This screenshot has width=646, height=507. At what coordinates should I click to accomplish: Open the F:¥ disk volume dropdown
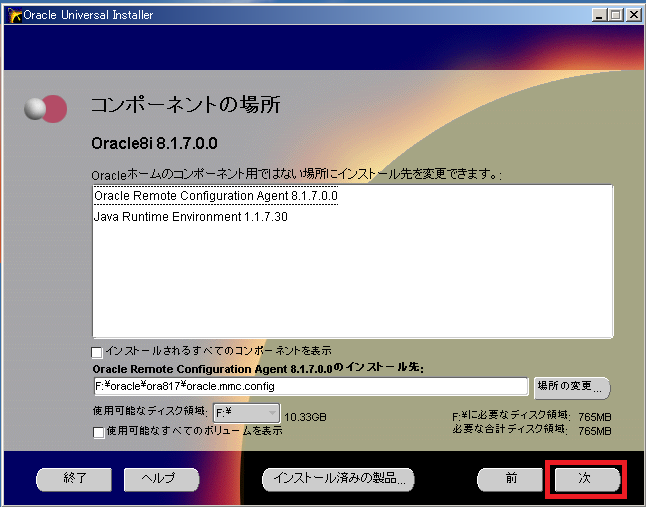click(246, 413)
